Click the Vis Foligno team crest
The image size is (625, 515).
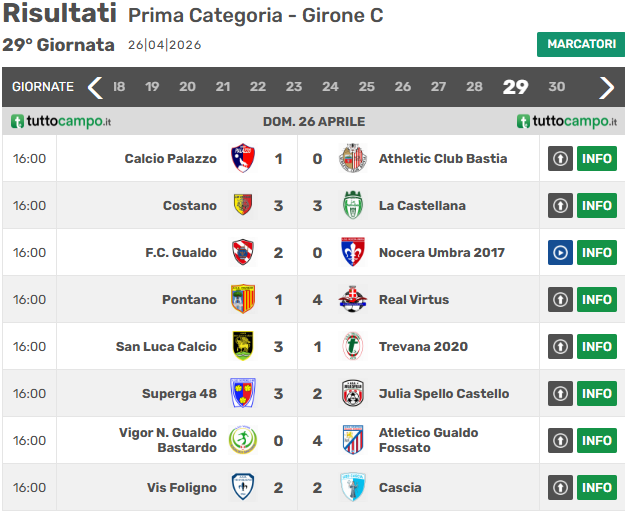[243, 487]
